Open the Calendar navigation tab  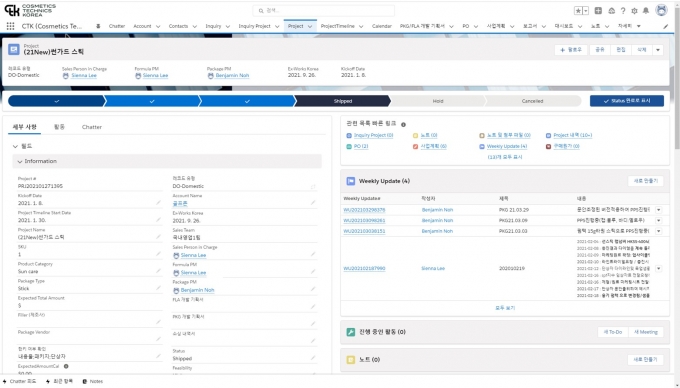coord(382,26)
